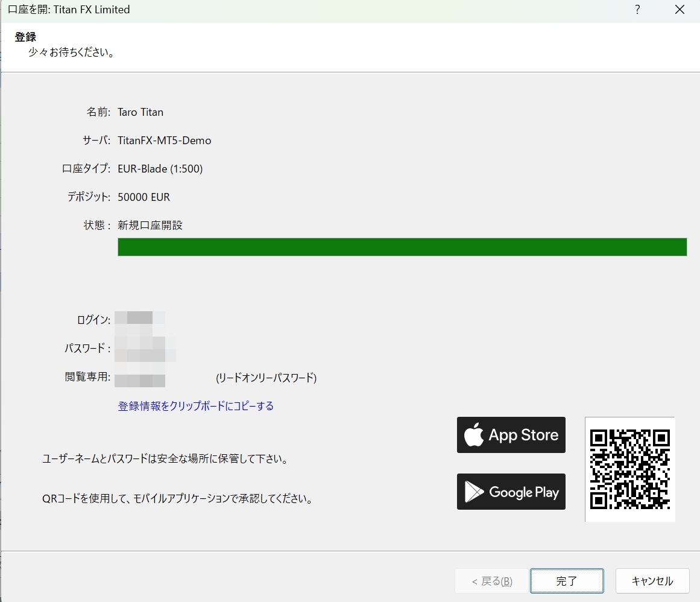Select the name value Taro Titan

140,112
